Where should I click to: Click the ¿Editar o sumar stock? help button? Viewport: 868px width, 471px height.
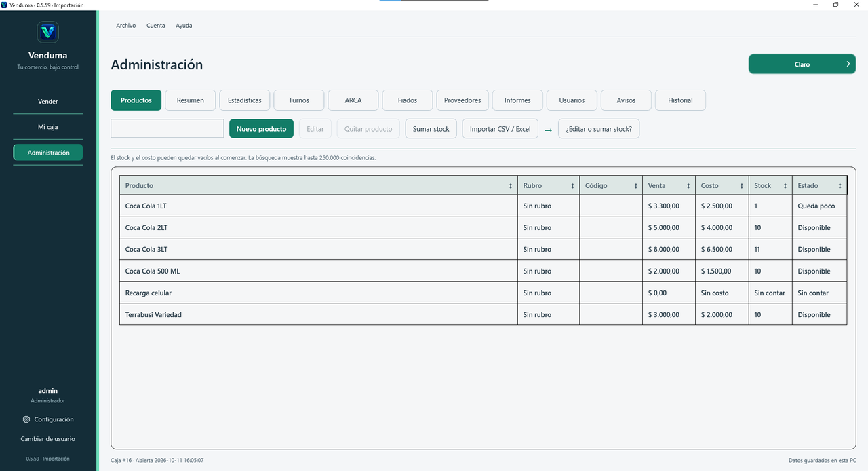click(x=599, y=129)
